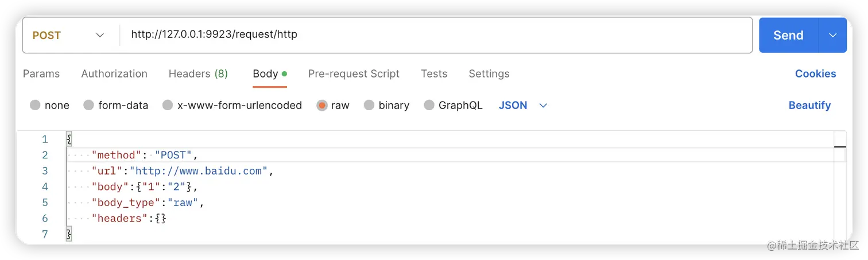The height and width of the screenshot is (260, 868).
Task: Open the Pre-request Script tab
Action: [x=354, y=73]
